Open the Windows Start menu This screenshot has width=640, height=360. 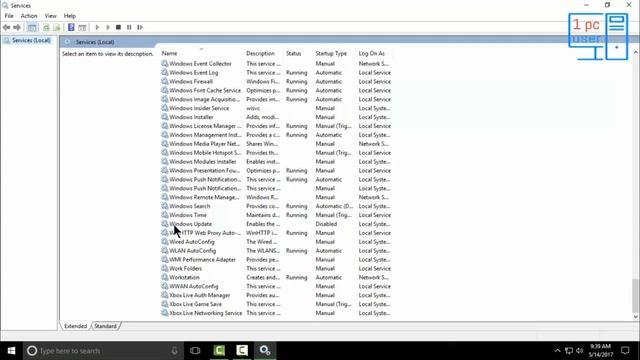pos(11,351)
